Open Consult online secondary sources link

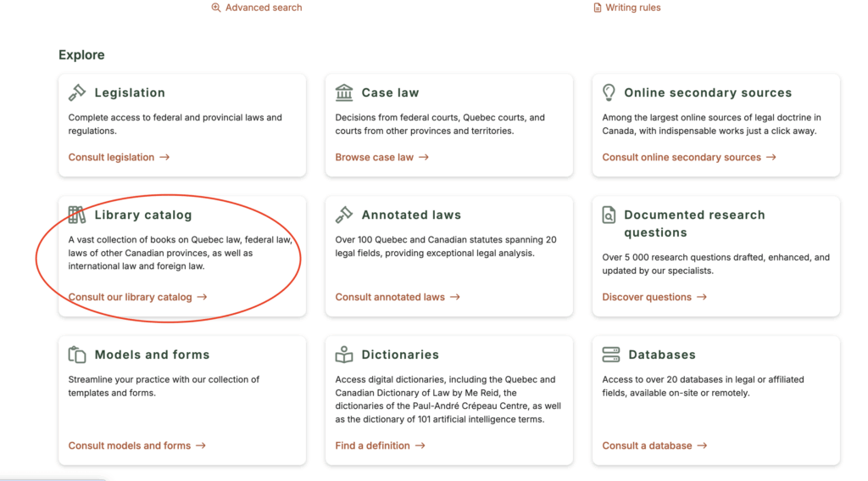688,157
